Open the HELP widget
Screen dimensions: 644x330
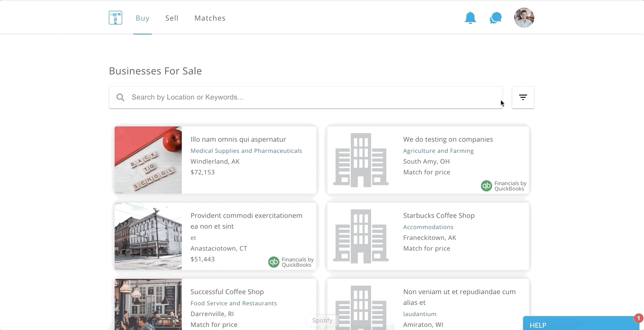tap(581, 323)
